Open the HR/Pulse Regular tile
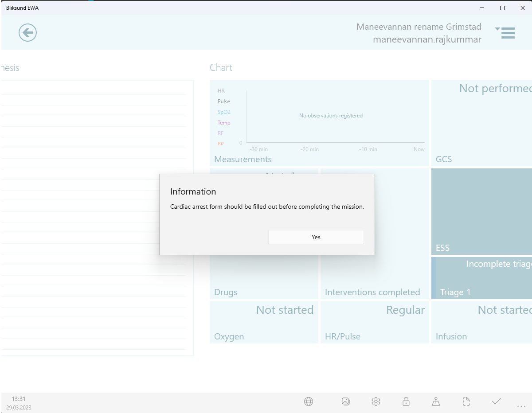Image resolution: width=532 pixels, height=413 pixels. (375, 322)
